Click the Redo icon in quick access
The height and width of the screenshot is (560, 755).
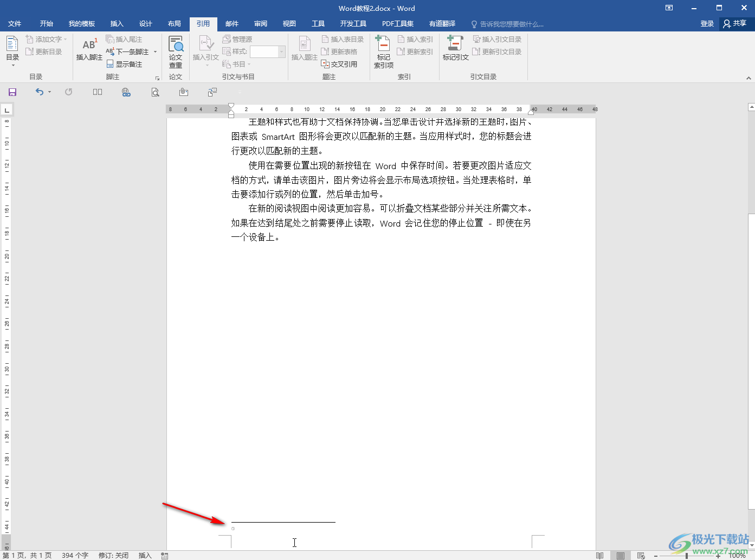pyautogui.click(x=68, y=92)
